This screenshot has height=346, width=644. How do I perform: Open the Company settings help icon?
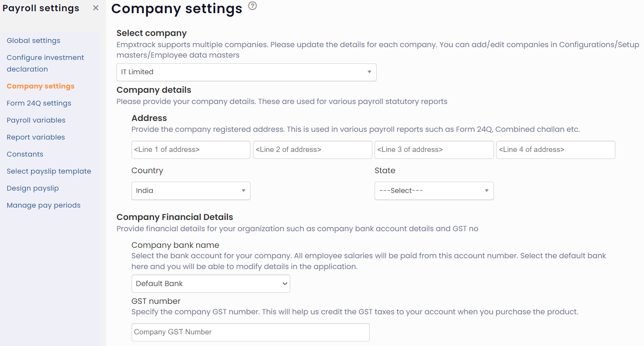click(252, 6)
